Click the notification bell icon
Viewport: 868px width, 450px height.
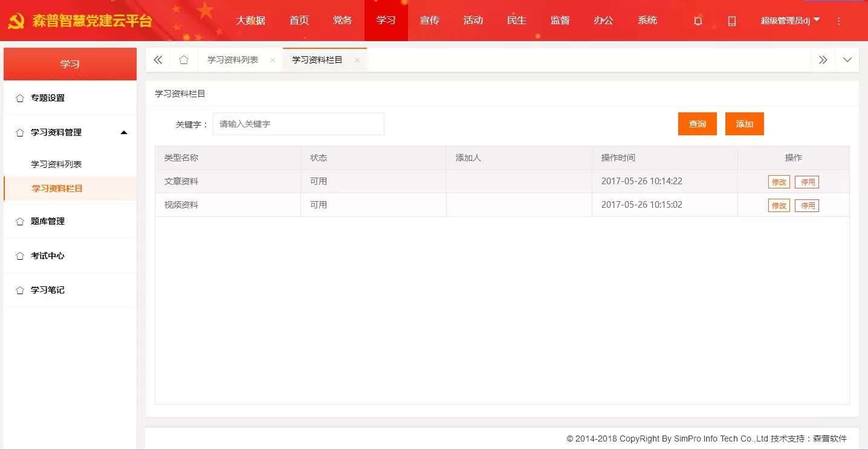tap(698, 21)
